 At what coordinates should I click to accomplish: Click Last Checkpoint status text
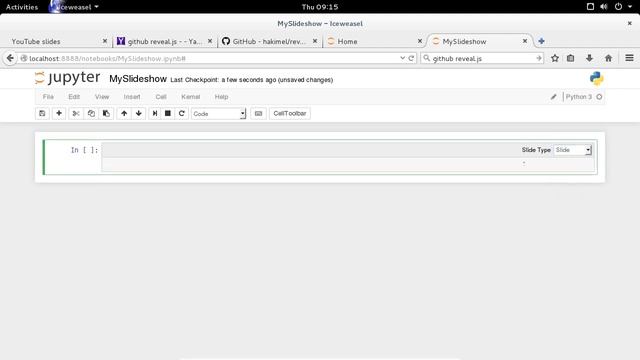pos(252,80)
